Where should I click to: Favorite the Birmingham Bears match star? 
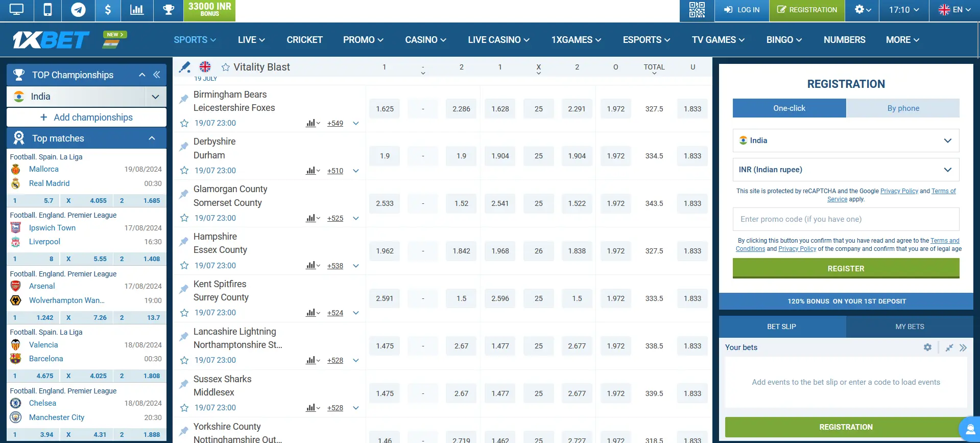(184, 123)
